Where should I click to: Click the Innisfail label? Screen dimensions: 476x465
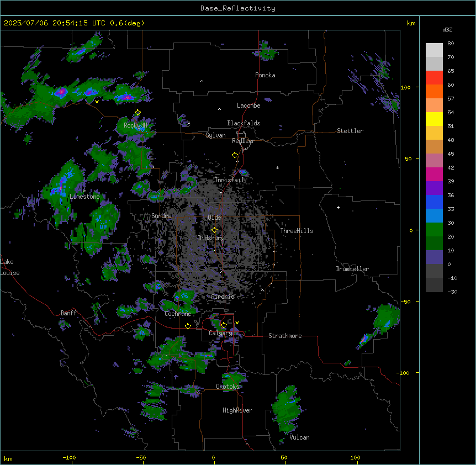pyautogui.click(x=229, y=180)
